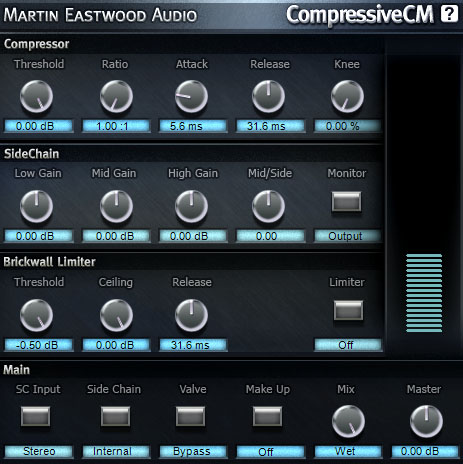
Task: Click the Ceiling 0.00 dB value
Action: (116, 345)
